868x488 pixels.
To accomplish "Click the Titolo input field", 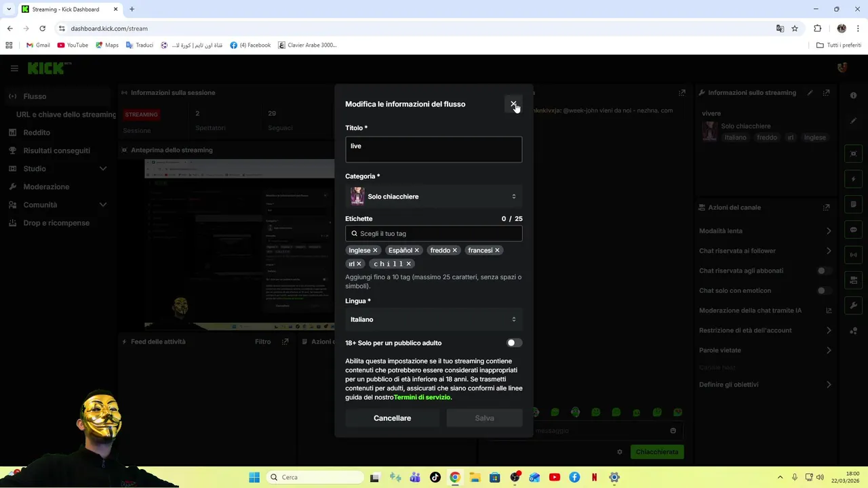I will tap(434, 150).
